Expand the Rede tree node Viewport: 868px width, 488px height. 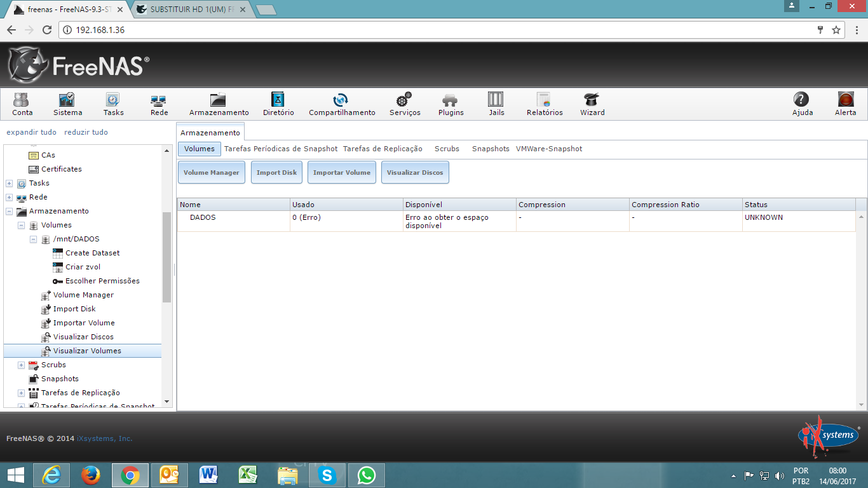9,197
